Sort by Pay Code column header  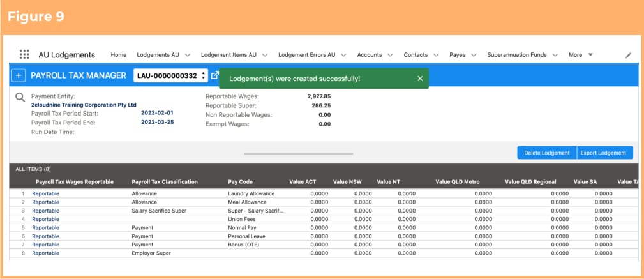[240, 181]
